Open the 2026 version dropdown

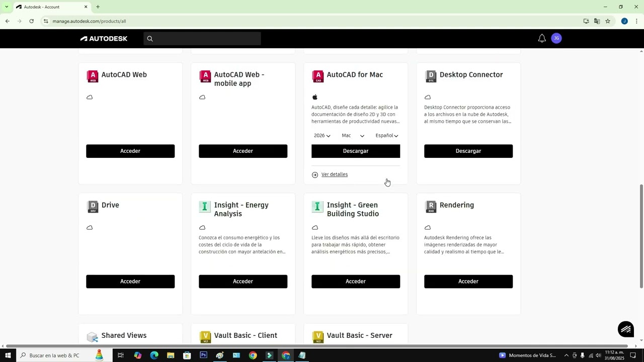[x=322, y=136]
